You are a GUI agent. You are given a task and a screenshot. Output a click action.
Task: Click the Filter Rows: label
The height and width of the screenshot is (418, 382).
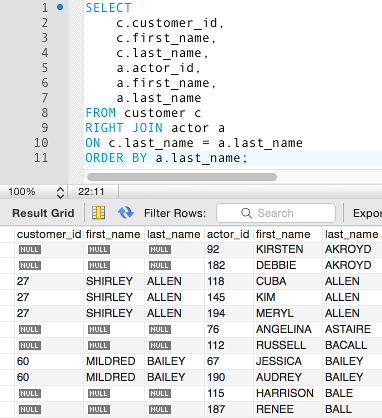tap(175, 213)
